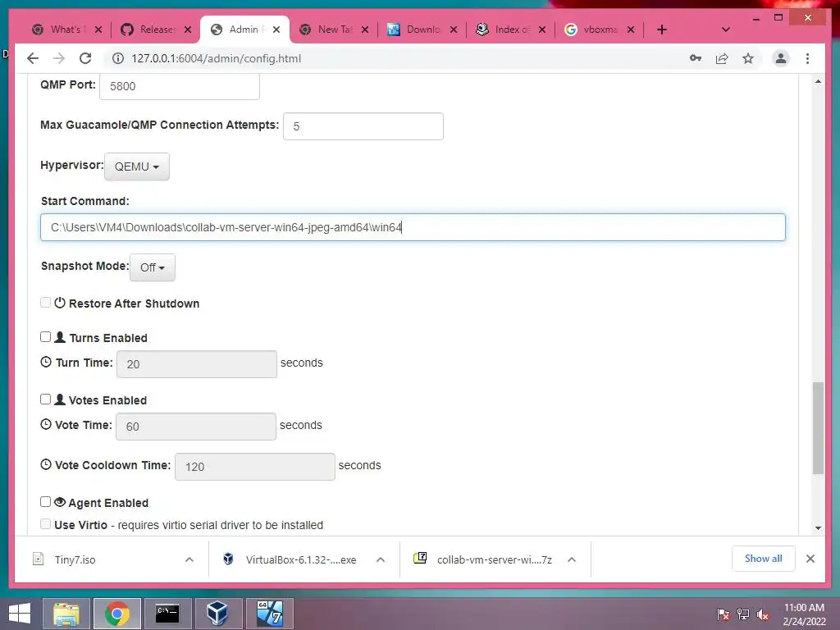
Task: Open Chrome three-dot menu
Action: coord(807,58)
